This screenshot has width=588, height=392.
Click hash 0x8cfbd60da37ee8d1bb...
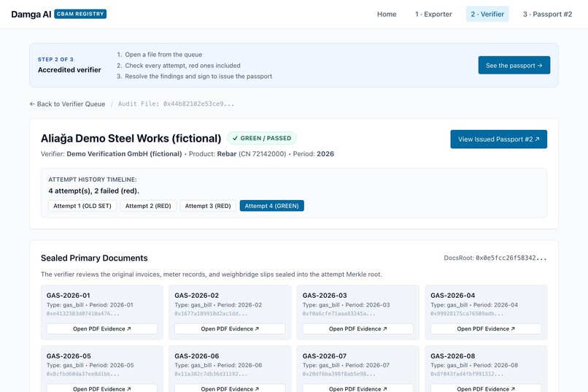pyautogui.click(x=83, y=374)
